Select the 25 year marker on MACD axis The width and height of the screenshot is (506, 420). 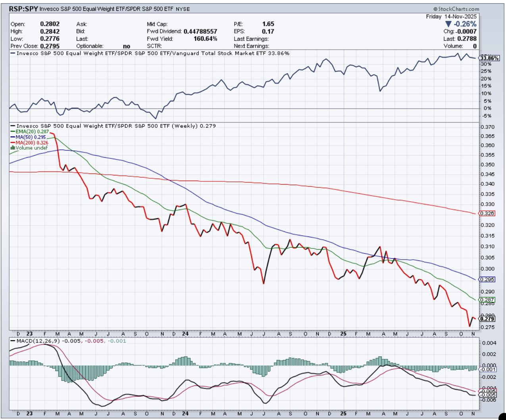[x=343, y=413]
